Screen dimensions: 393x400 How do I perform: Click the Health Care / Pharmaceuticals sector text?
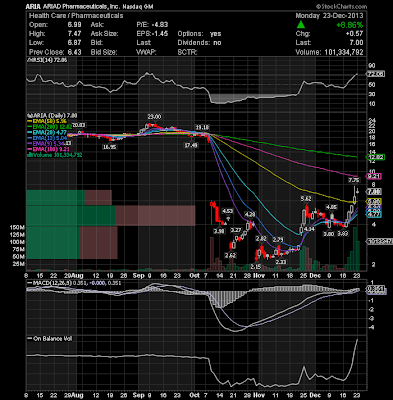point(76,16)
